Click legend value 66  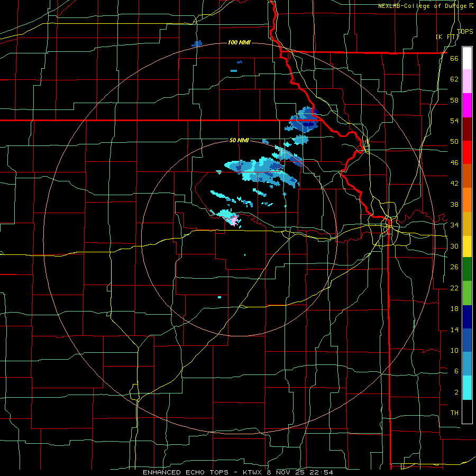click(x=454, y=58)
